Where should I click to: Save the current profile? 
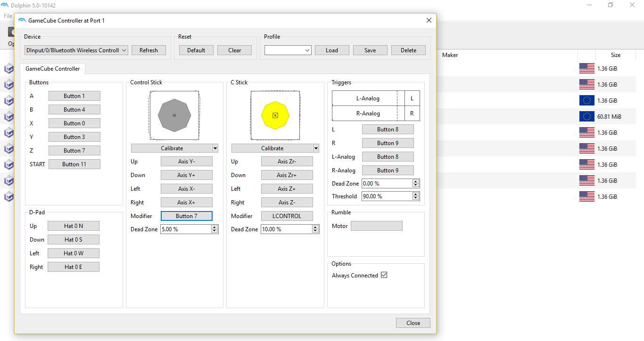click(x=370, y=50)
